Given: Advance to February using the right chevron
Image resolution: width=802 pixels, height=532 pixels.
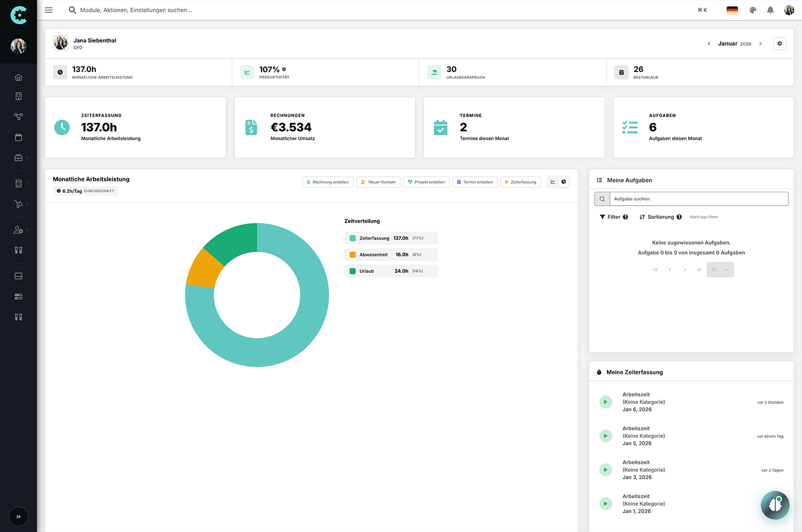Looking at the screenshot, I should [x=760, y=44].
